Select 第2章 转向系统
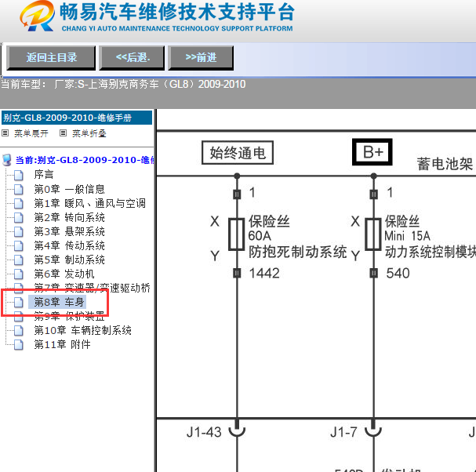 [x=69, y=217]
